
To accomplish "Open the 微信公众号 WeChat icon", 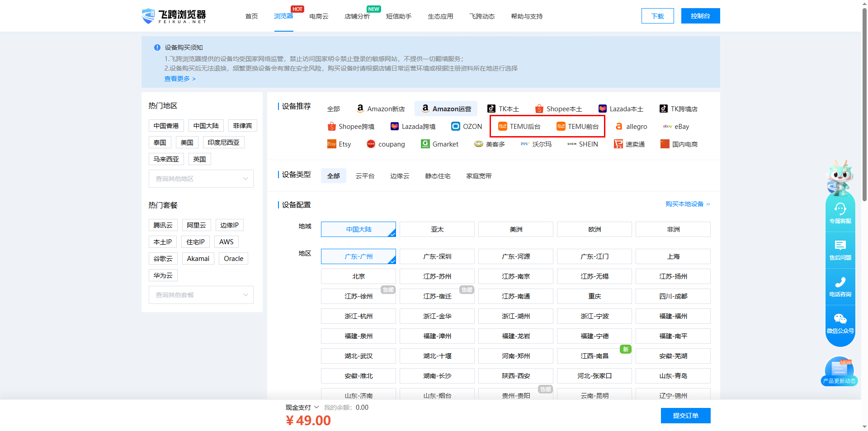I will tap(840, 319).
